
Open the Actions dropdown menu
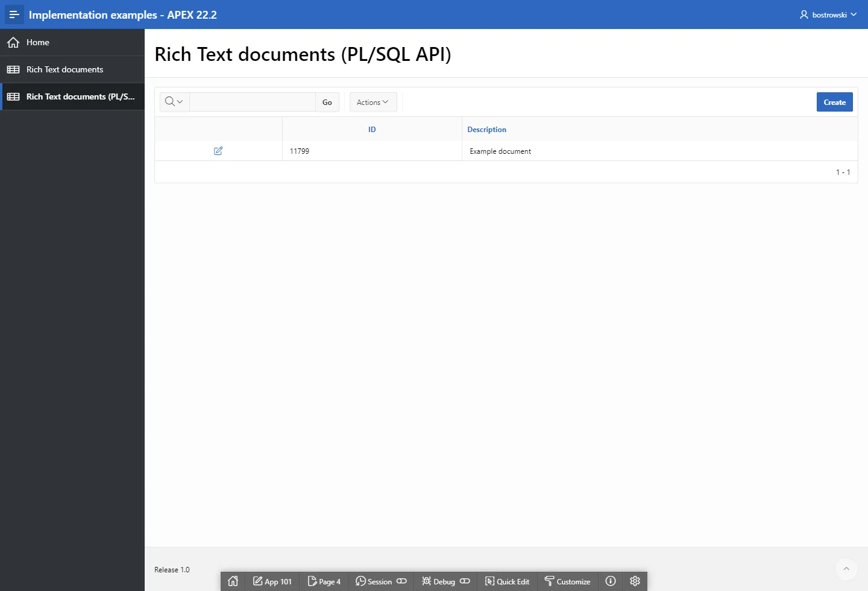coord(373,102)
